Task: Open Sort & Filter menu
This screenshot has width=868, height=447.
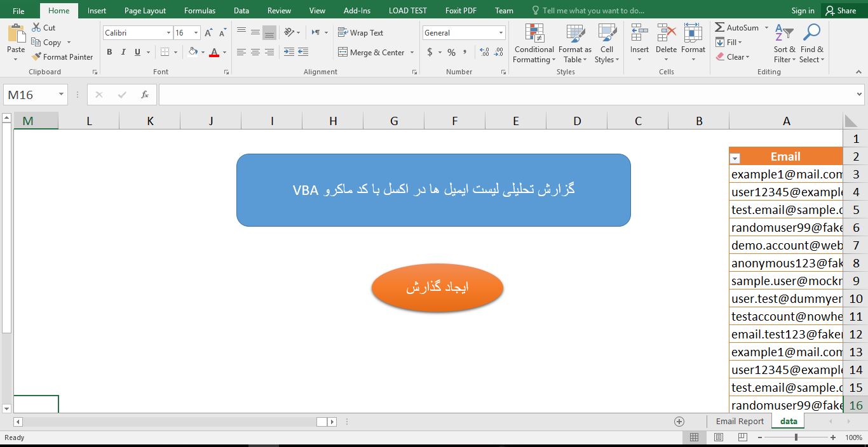Action: pyautogui.click(x=785, y=43)
